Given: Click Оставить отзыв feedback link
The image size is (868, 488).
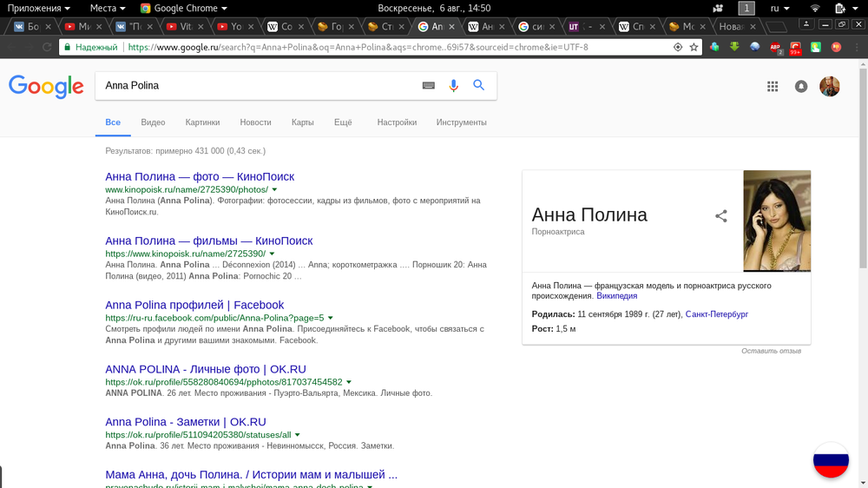Looking at the screenshot, I should click(x=771, y=351).
